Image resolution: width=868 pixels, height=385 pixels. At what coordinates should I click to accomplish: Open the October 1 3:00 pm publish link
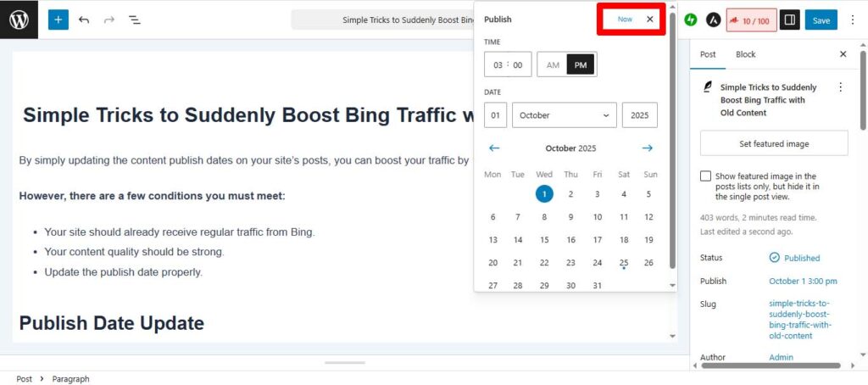click(x=803, y=282)
